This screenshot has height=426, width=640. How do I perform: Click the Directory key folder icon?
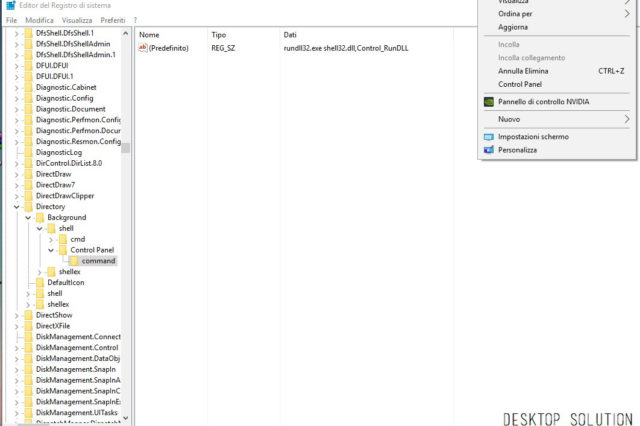pyautogui.click(x=29, y=206)
